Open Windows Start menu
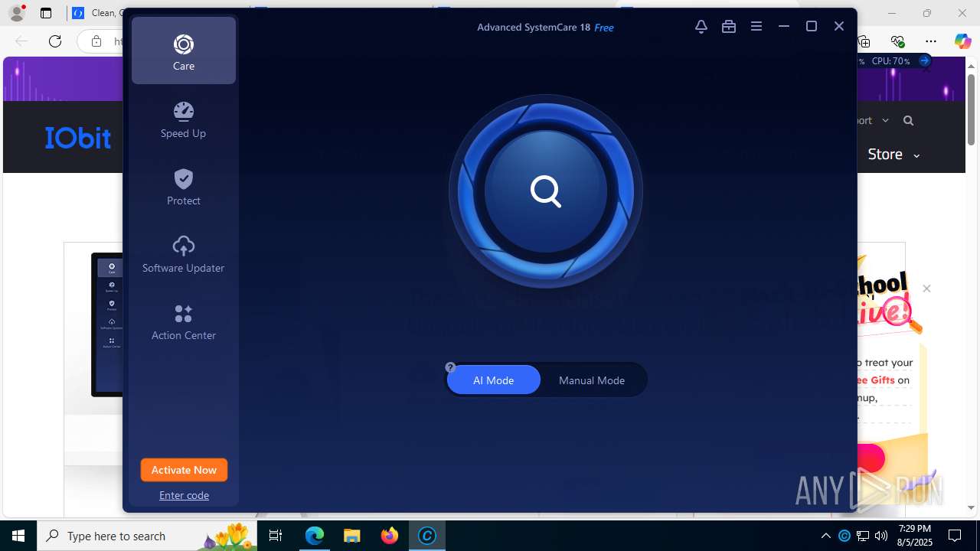 click(18, 536)
